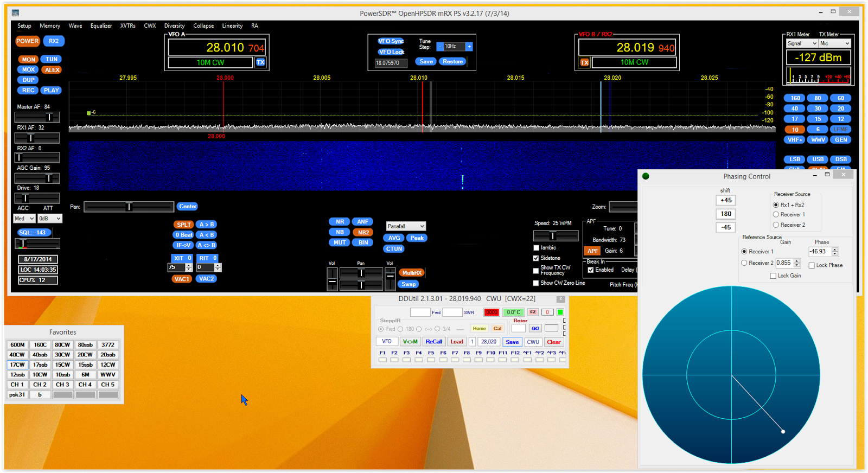This screenshot has height=473, width=868.
Task: Select Receiver 2 under Reference Source
Action: tap(744, 263)
